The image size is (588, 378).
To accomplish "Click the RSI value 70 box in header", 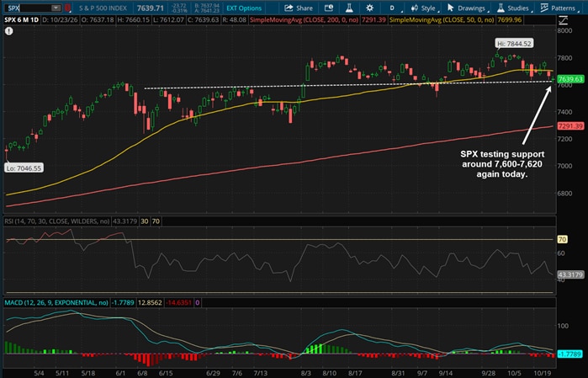I will (156, 221).
